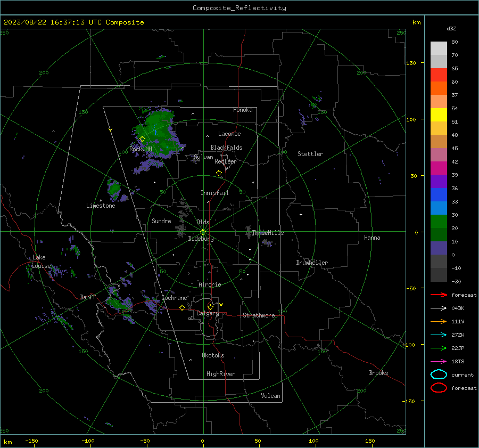Click the Airdrie city label

pyautogui.click(x=210, y=284)
